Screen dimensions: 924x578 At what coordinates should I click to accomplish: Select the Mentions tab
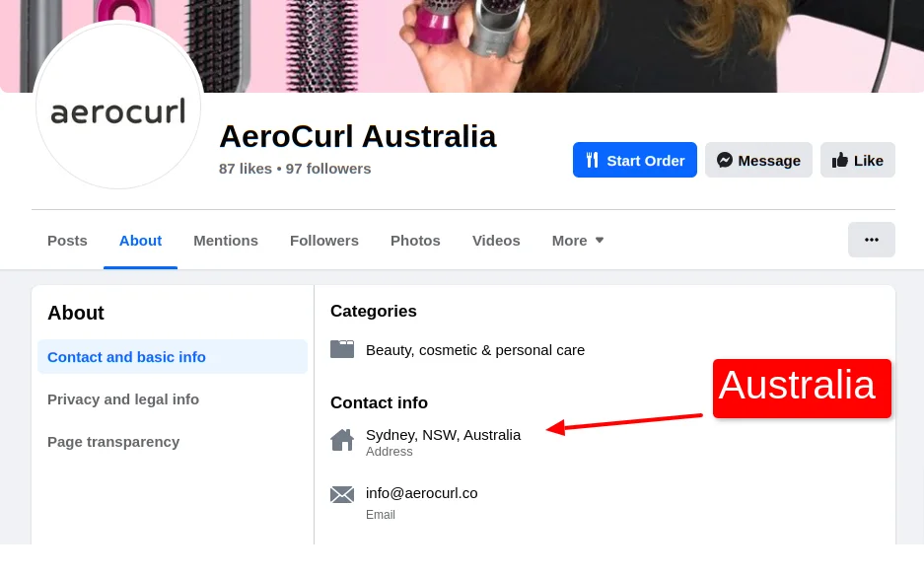point(226,240)
